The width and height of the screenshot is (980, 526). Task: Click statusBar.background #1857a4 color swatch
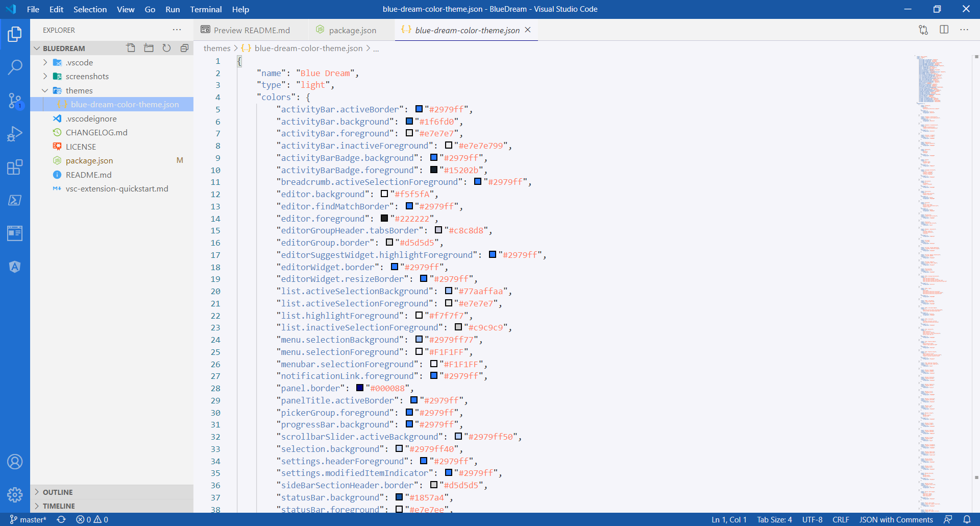[399, 497]
